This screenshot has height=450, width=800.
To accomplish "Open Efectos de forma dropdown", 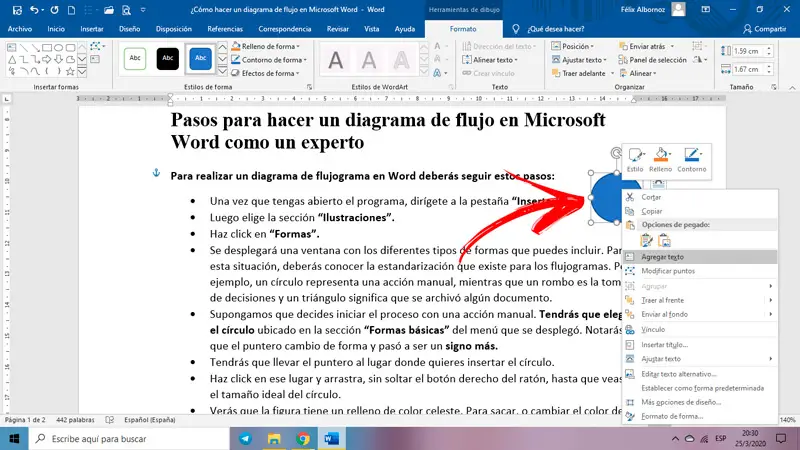I will [x=265, y=73].
